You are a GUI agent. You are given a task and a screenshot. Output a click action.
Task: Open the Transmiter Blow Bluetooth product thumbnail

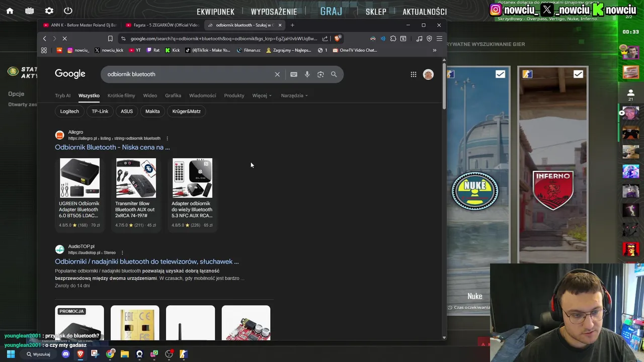(136, 178)
